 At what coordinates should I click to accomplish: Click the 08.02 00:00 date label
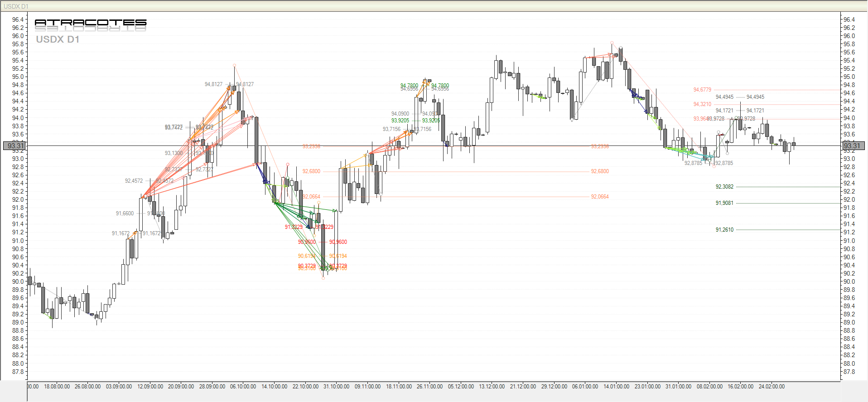[x=709, y=387]
